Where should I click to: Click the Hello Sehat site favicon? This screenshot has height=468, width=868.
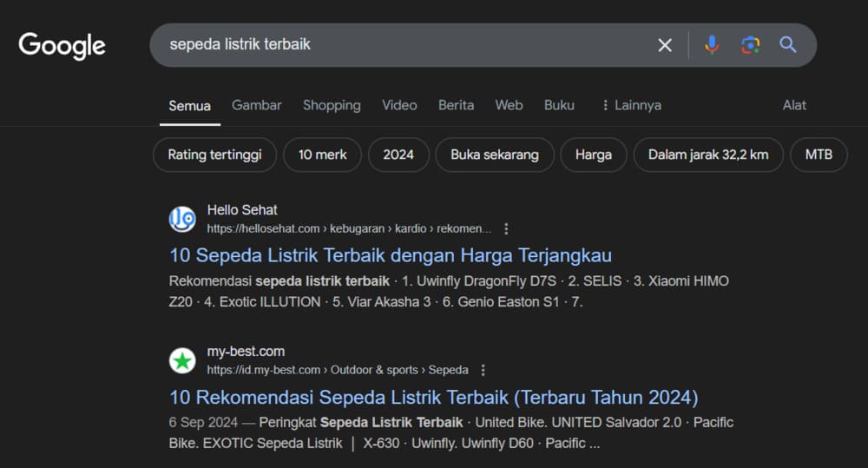tap(182, 219)
